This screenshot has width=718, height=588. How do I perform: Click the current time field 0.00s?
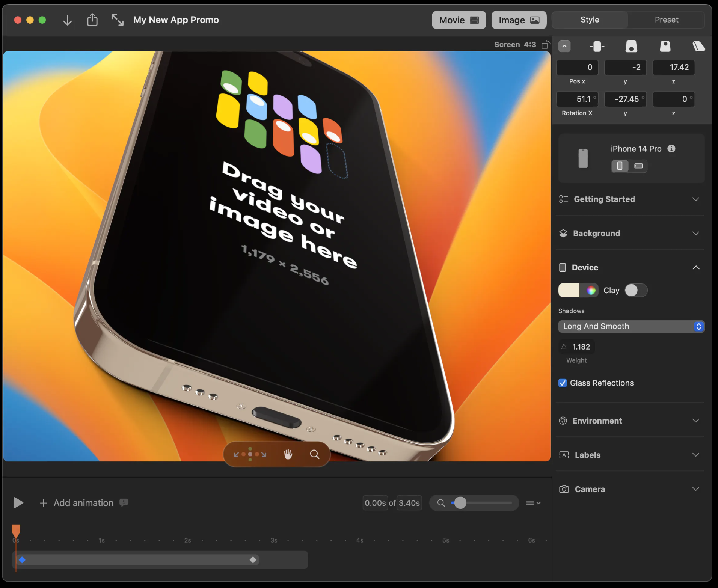[375, 503]
